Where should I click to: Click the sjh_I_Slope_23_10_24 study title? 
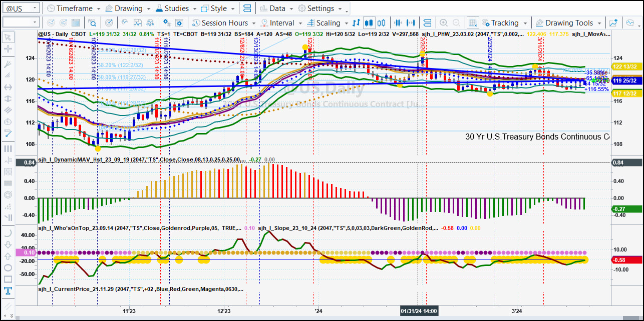pyautogui.click(x=348, y=228)
